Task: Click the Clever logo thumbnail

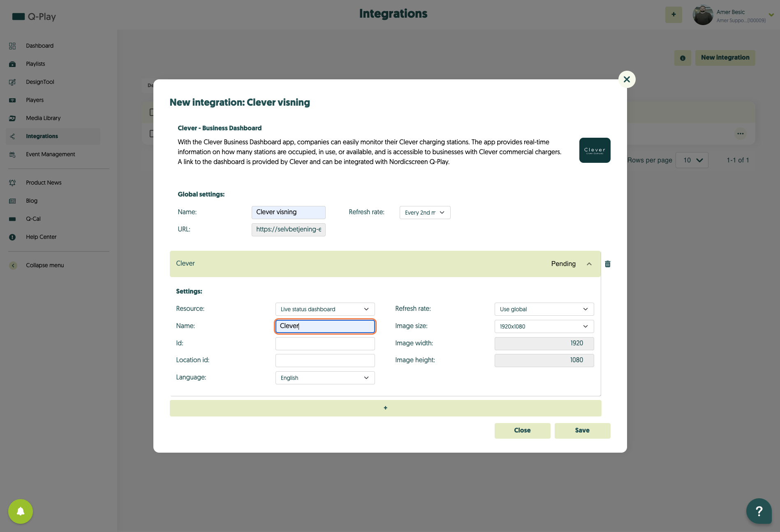Action: tap(595, 150)
